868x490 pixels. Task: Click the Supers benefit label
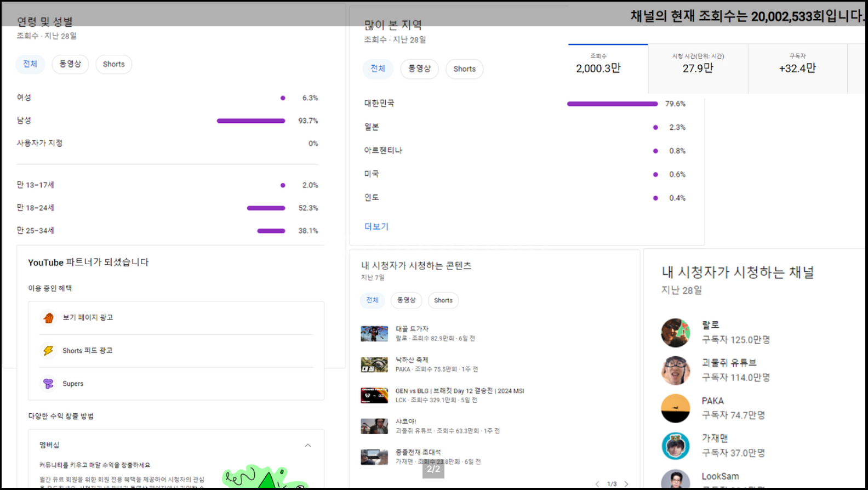(x=73, y=384)
